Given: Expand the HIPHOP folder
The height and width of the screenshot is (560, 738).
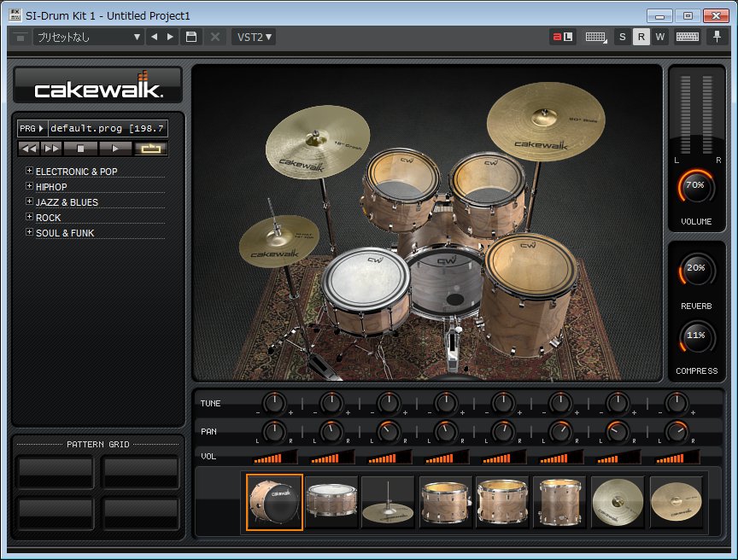Looking at the screenshot, I should [x=29, y=186].
